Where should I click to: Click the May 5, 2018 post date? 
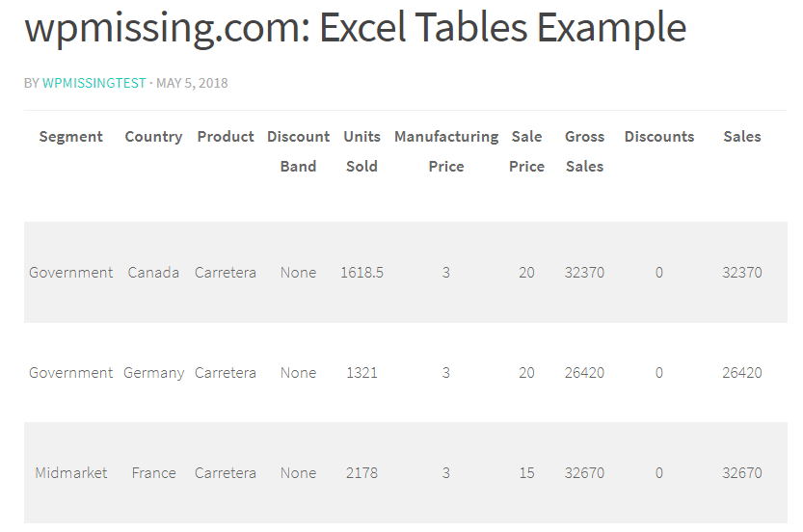pyautogui.click(x=192, y=83)
